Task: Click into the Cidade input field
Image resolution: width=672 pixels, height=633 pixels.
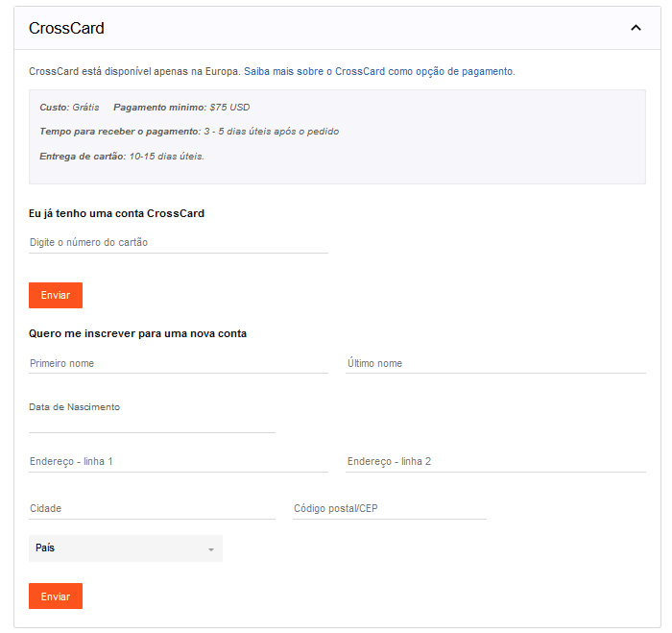Action: pyautogui.click(x=152, y=508)
